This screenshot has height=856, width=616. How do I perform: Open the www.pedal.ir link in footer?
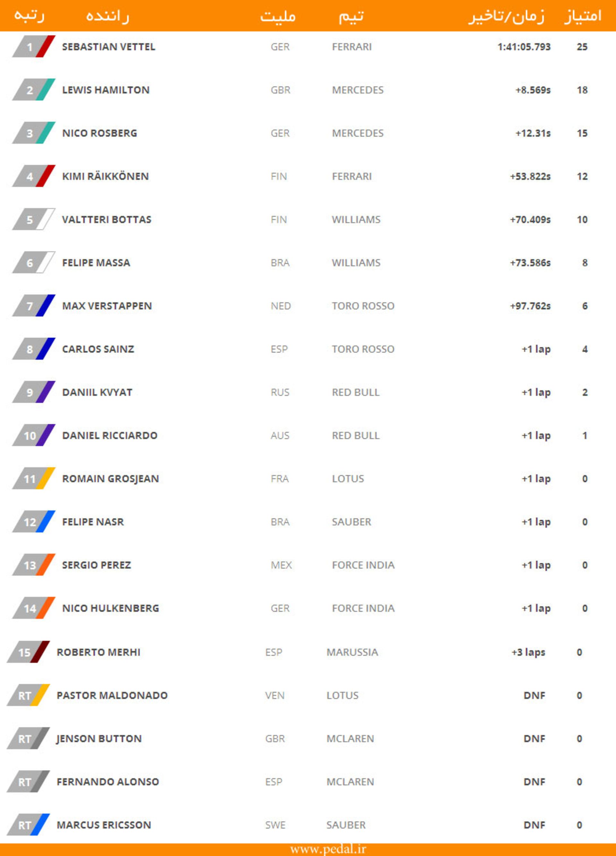pos(328,850)
